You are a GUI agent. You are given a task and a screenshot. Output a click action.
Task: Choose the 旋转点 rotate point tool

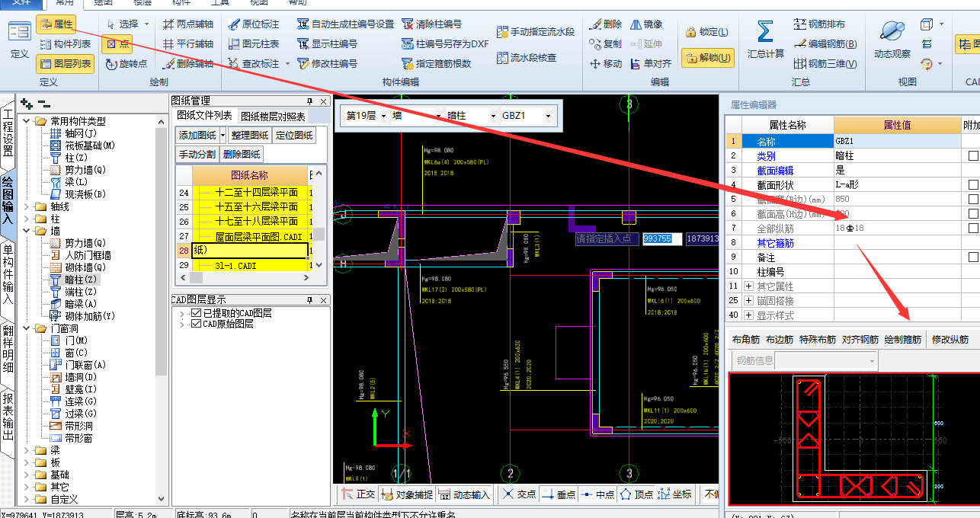coord(127,64)
